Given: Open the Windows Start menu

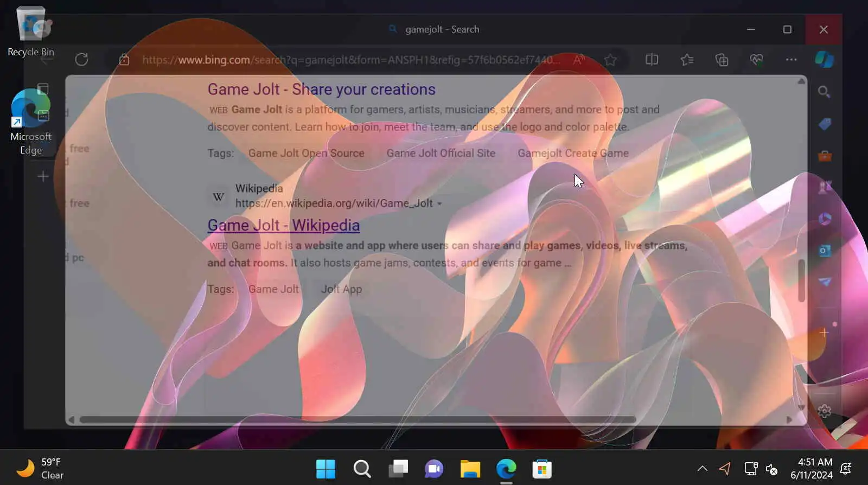Looking at the screenshot, I should coord(325,469).
